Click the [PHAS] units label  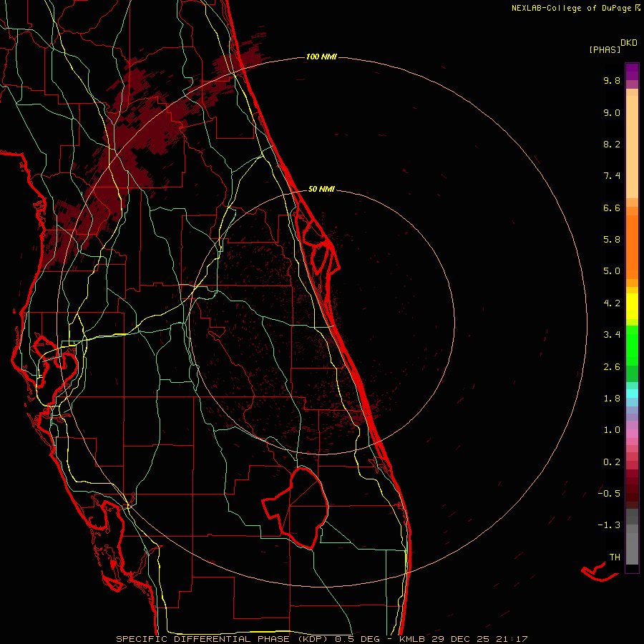(x=605, y=49)
